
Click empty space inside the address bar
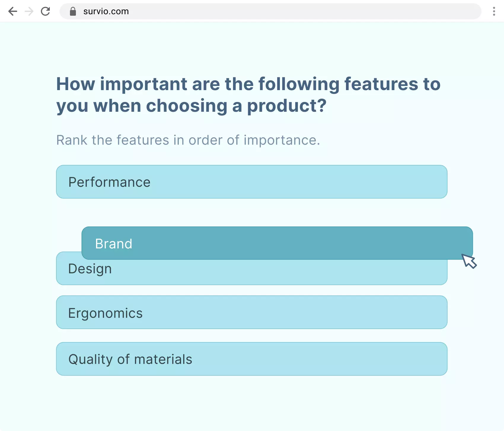[296, 11]
